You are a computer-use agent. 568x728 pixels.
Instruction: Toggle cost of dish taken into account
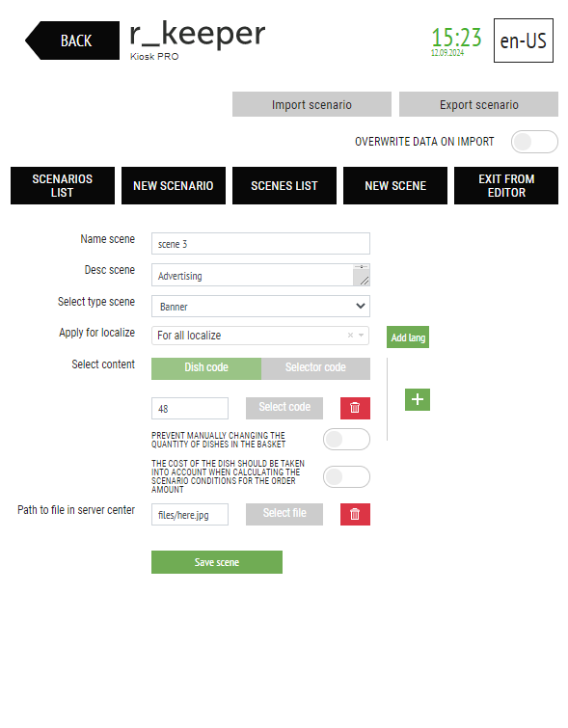tap(346, 476)
